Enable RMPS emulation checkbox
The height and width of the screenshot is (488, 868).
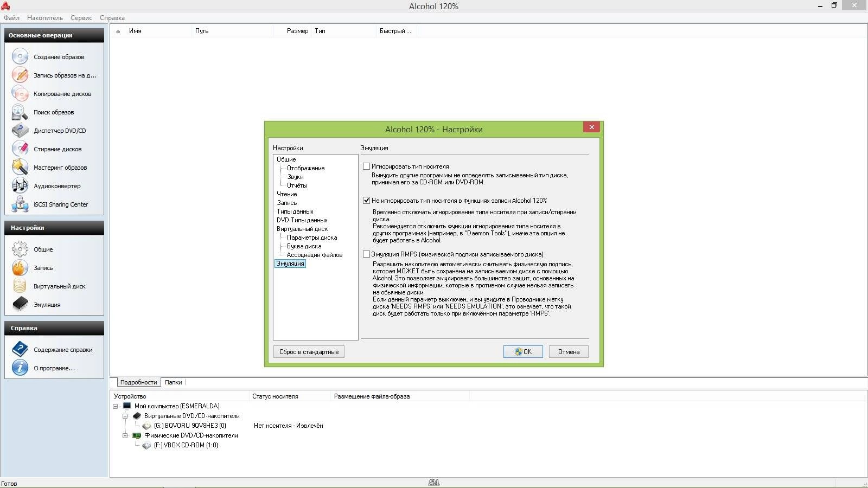pos(366,254)
